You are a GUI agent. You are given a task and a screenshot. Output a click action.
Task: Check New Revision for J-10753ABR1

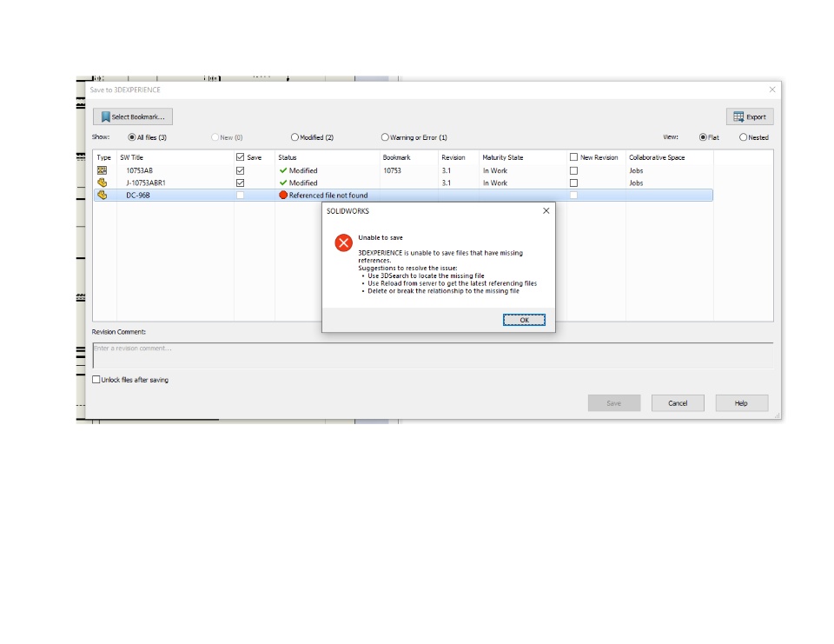573,183
